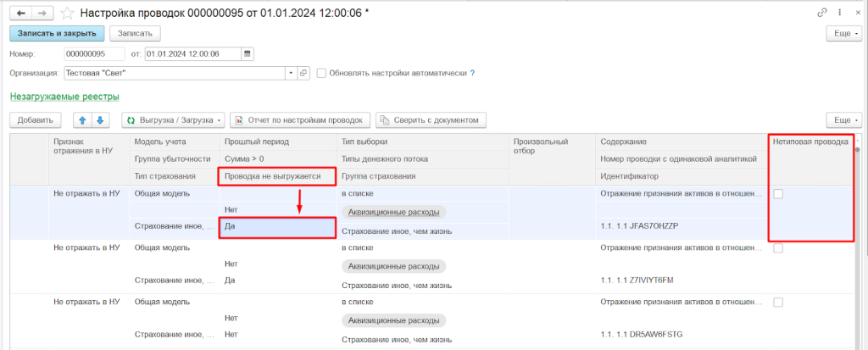Add document to favorites with star icon
The width and height of the screenshot is (868, 350).
(67, 13)
